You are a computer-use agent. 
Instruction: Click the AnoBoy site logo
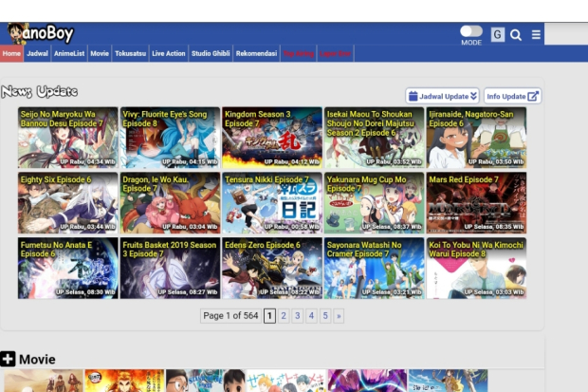pyautogui.click(x=42, y=34)
